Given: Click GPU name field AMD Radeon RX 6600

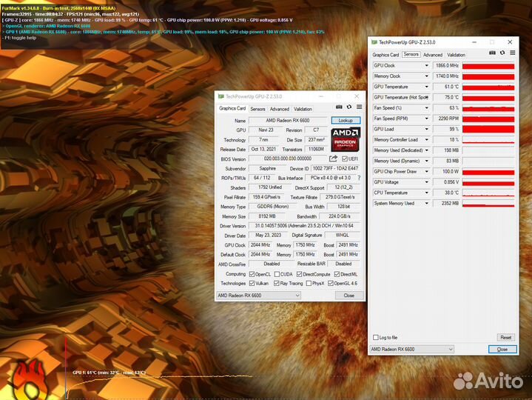Looking at the screenshot, I should point(287,121).
